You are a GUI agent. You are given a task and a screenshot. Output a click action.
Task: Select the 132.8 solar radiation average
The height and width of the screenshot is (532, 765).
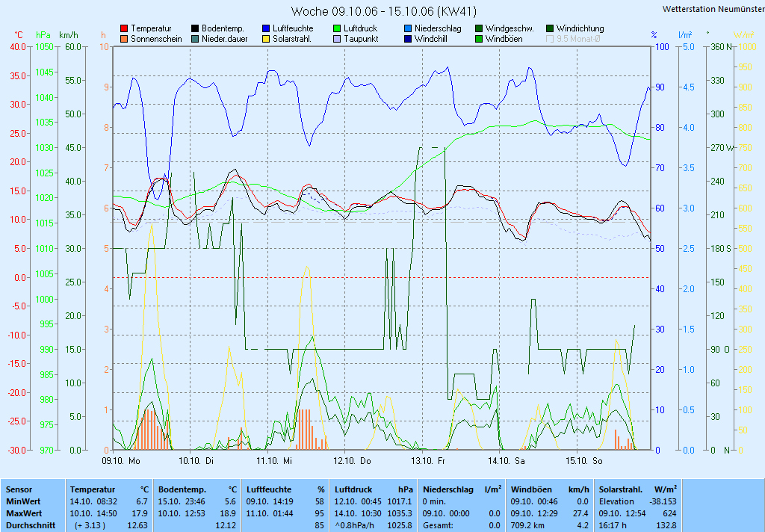click(667, 526)
